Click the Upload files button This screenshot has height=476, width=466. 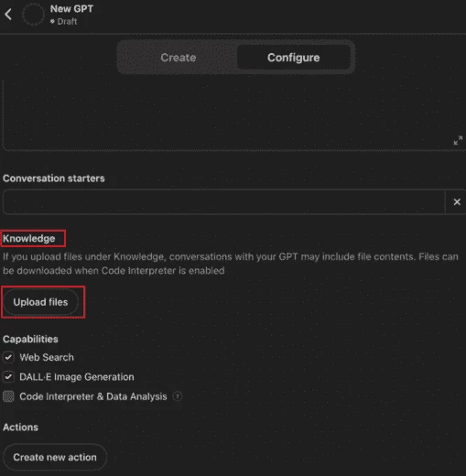point(40,302)
